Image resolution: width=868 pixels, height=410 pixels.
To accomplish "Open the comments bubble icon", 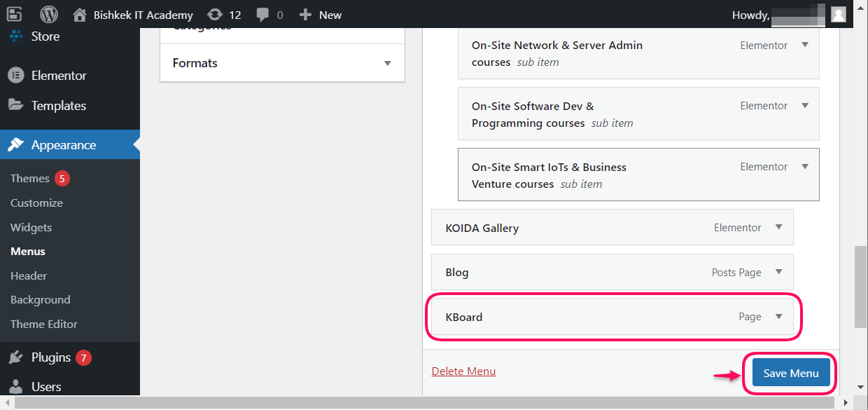I will click(x=262, y=15).
